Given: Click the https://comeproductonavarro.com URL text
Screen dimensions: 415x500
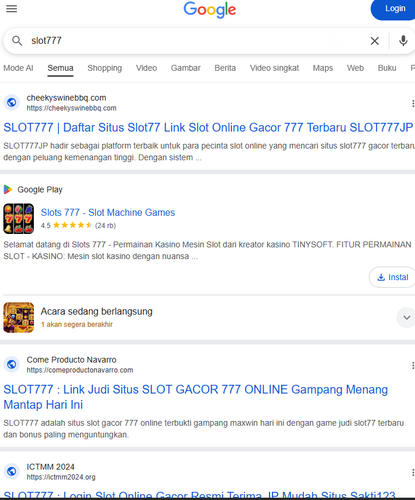Looking at the screenshot, I should coord(80,370).
